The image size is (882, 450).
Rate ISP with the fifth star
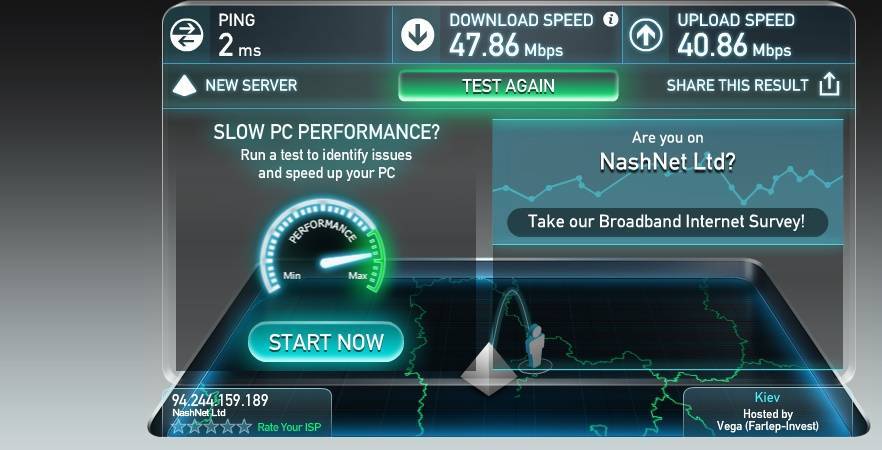(244, 426)
